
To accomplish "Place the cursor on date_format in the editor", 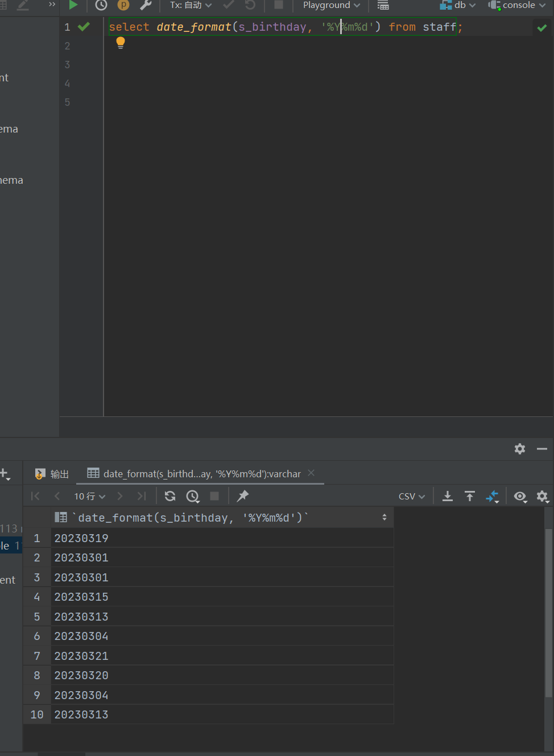I will [x=194, y=27].
